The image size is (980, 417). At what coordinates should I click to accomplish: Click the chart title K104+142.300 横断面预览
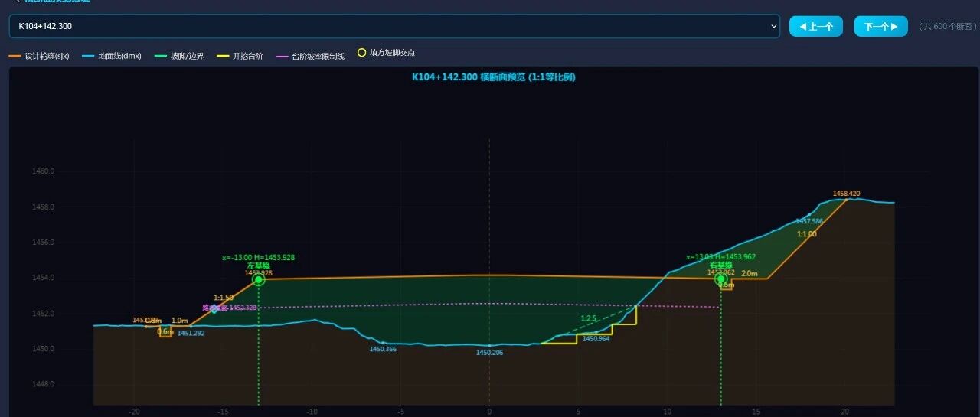click(493, 77)
